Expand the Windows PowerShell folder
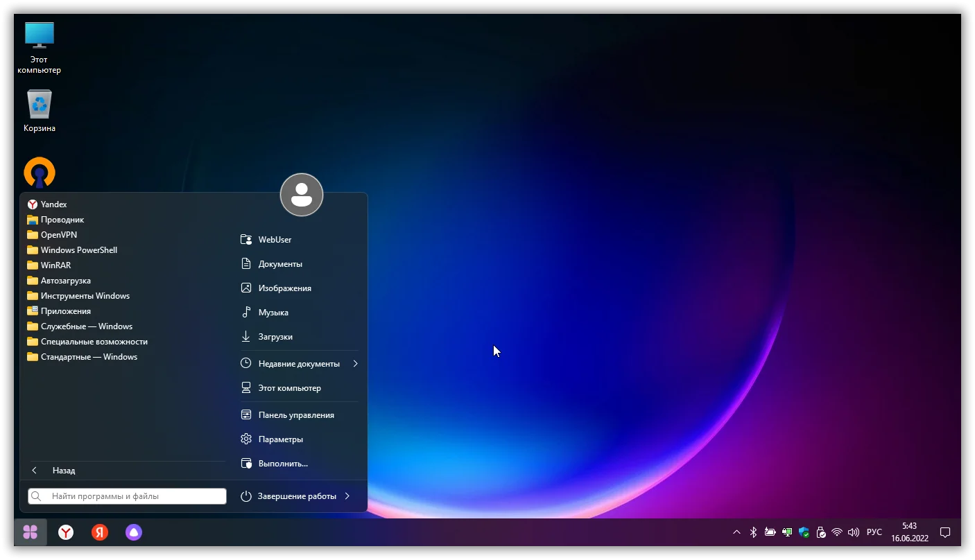Screen dimensions: 975x560 click(78, 250)
